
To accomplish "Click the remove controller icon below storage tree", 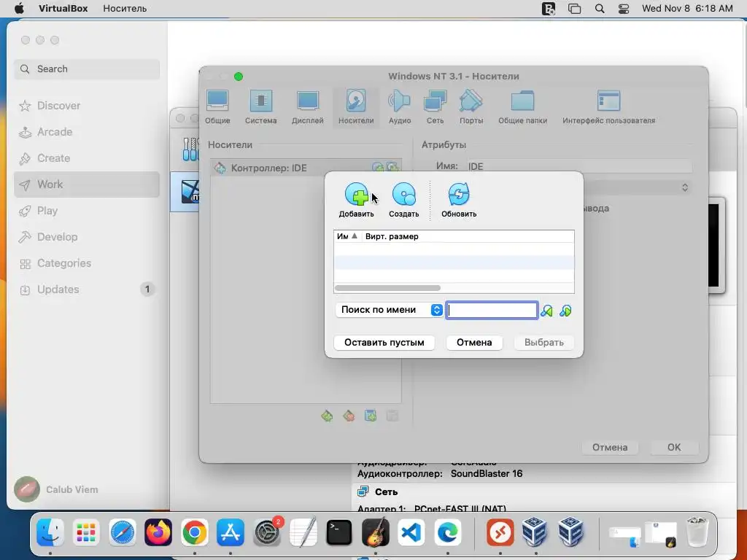I will click(349, 416).
